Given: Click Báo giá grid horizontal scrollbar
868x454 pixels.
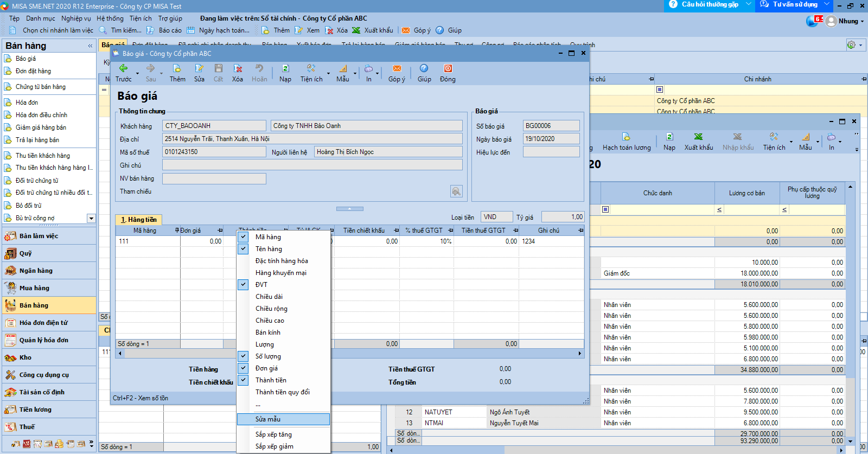Looking at the screenshot, I should click(350, 354).
